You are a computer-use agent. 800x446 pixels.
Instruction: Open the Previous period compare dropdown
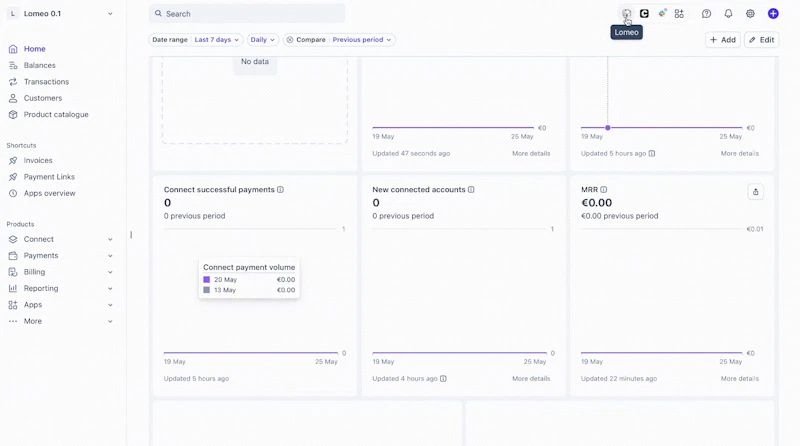tap(362, 40)
